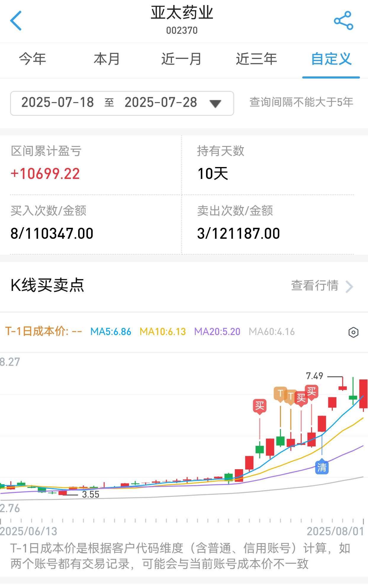Tap chevron beside 查看行情
Screen dimensions: 368x588
(x=349, y=286)
